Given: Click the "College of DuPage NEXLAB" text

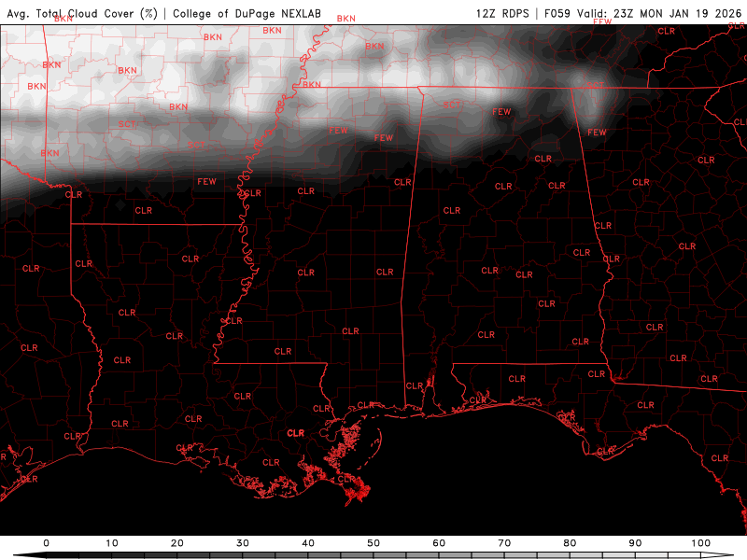Looking at the screenshot, I should pyautogui.click(x=247, y=13).
